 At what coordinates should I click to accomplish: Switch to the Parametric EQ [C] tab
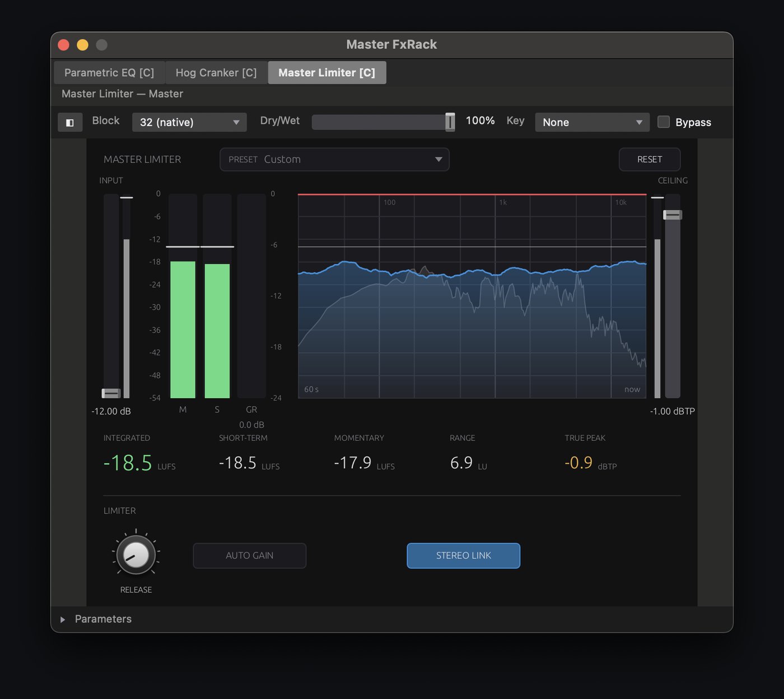(x=109, y=73)
